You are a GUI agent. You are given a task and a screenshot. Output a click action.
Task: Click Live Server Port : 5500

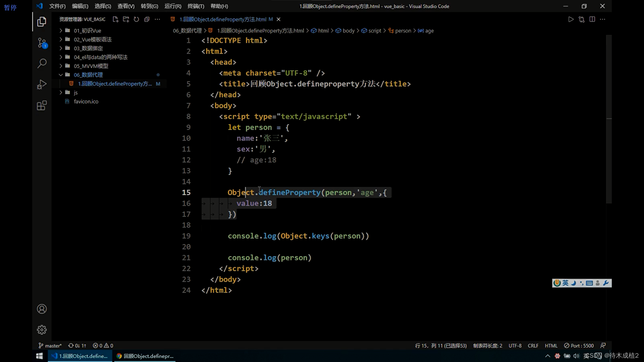click(x=579, y=346)
